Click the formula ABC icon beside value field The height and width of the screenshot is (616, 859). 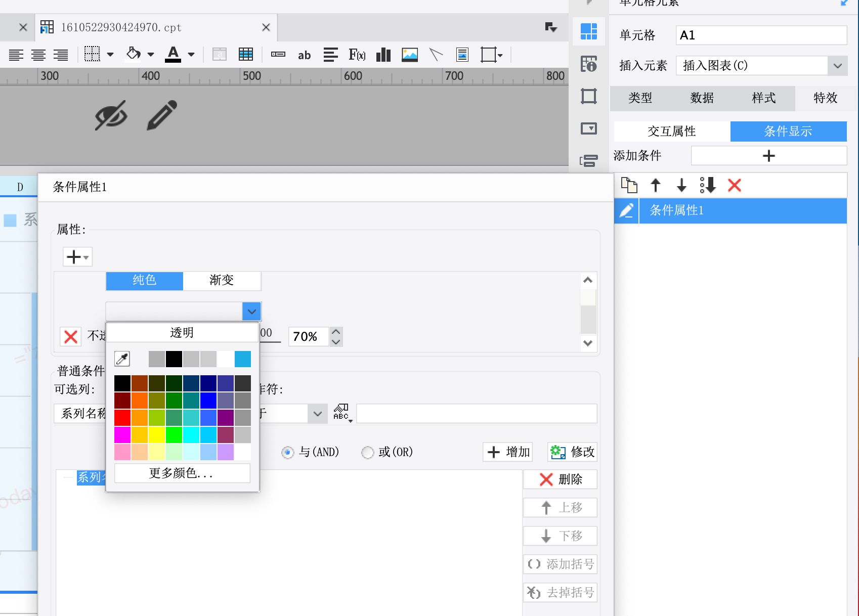click(x=342, y=413)
